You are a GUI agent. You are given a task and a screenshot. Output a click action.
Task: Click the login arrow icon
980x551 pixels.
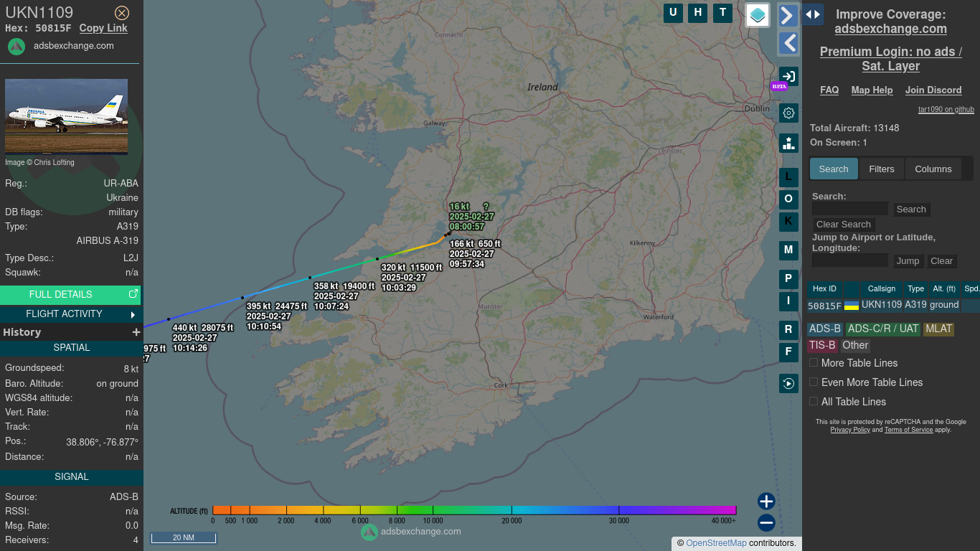788,77
